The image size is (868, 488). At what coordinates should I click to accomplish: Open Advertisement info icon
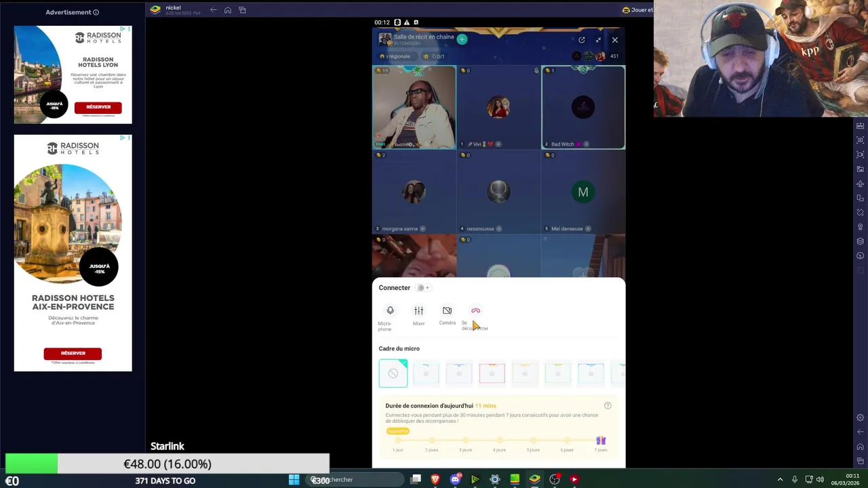[x=96, y=12]
